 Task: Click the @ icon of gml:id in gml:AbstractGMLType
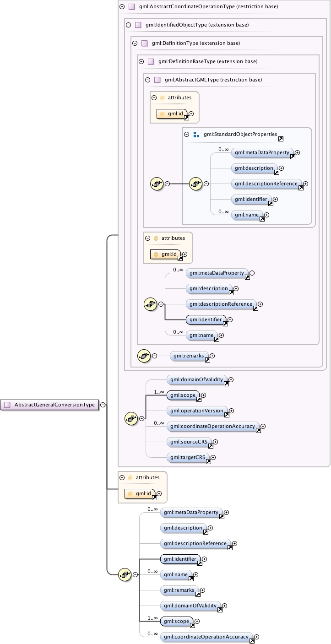[x=162, y=114]
